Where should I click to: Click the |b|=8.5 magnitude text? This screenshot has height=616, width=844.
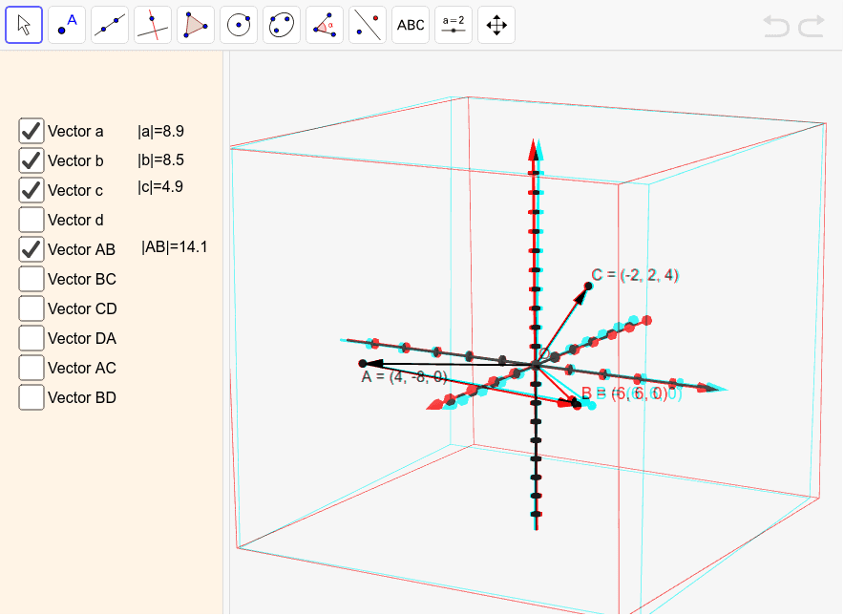pos(160,160)
